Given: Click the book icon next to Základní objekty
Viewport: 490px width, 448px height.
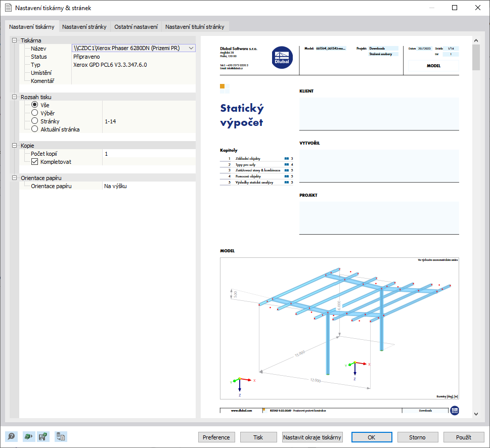Looking at the screenshot, I should pyautogui.click(x=287, y=159).
